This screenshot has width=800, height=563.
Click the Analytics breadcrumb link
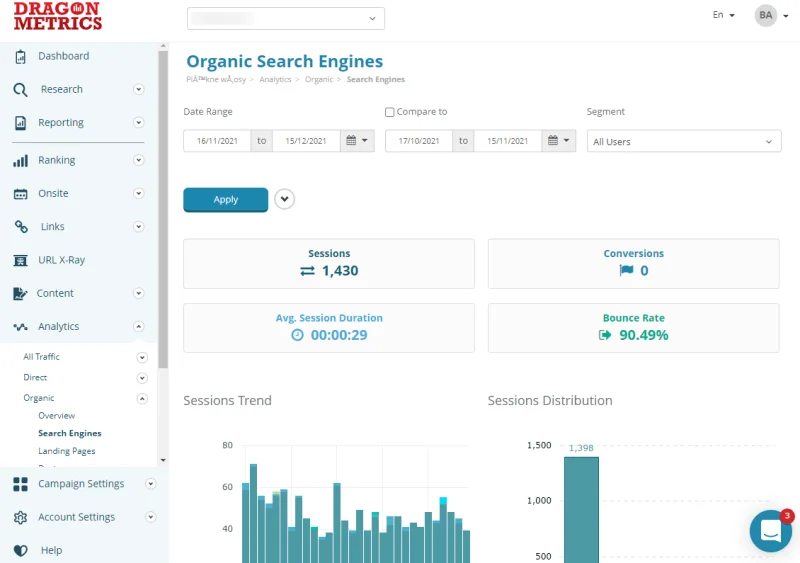coord(275,80)
